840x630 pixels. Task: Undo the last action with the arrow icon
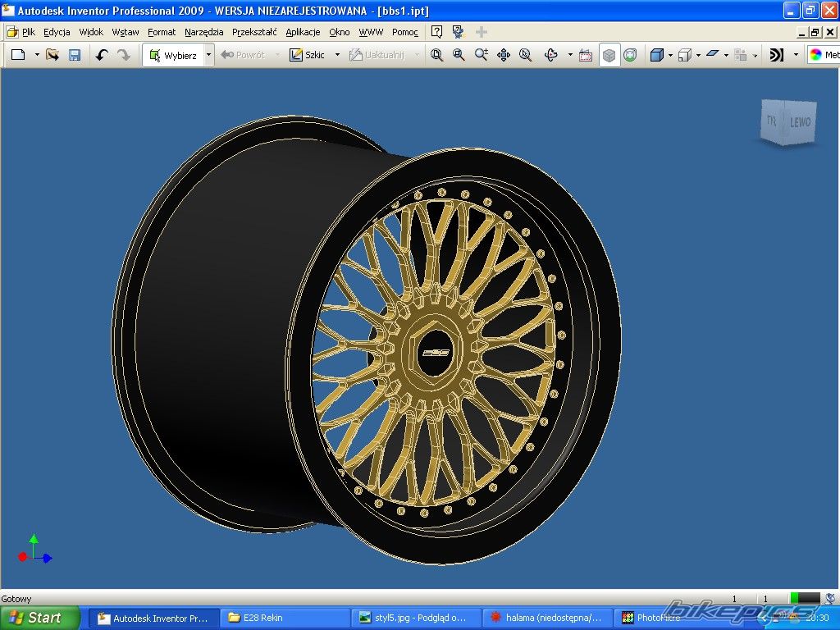[x=101, y=55]
